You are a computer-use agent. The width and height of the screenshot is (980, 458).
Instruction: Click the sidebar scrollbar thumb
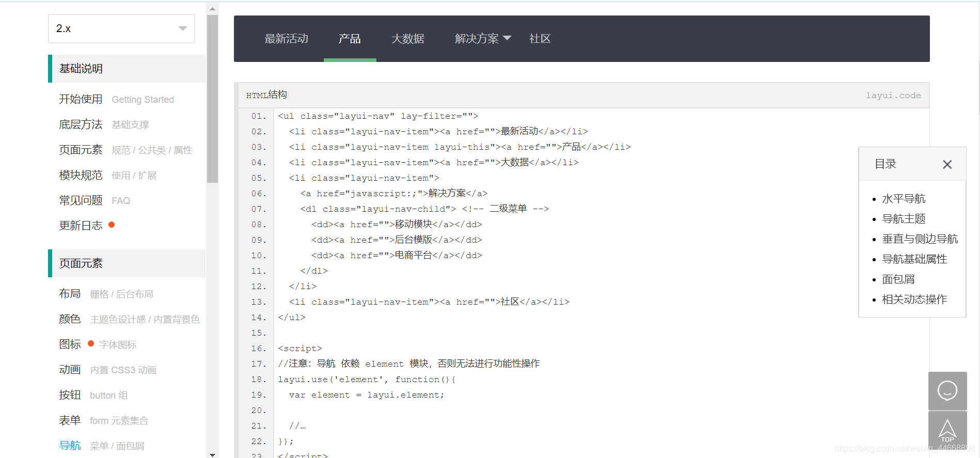pyautogui.click(x=212, y=99)
